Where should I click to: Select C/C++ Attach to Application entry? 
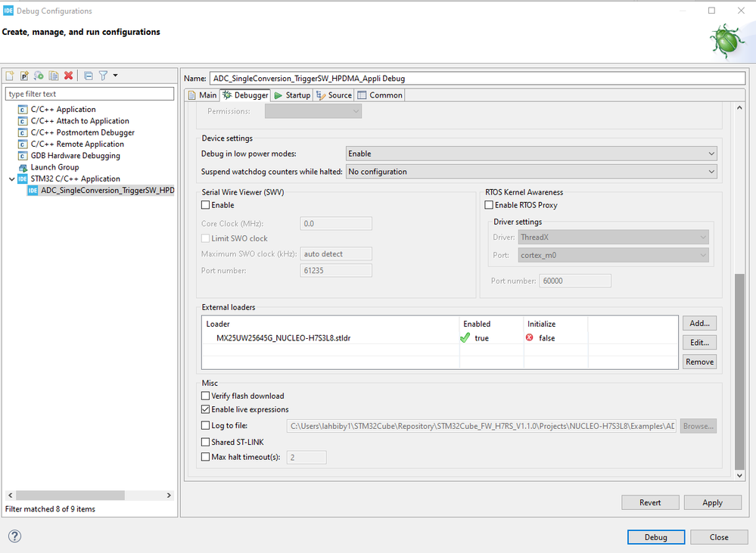click(x=79, y=121)
